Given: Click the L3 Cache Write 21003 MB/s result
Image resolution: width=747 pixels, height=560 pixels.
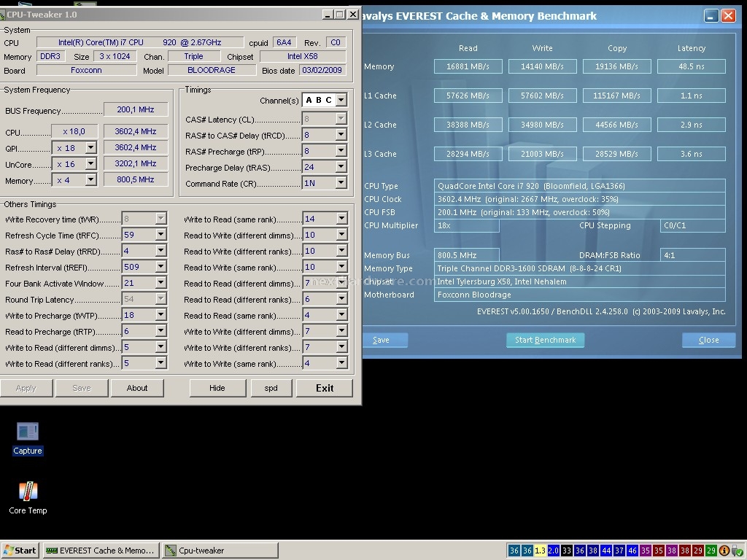Looking at the screenshot, I should pyautogui.click(x=542, y=154).
